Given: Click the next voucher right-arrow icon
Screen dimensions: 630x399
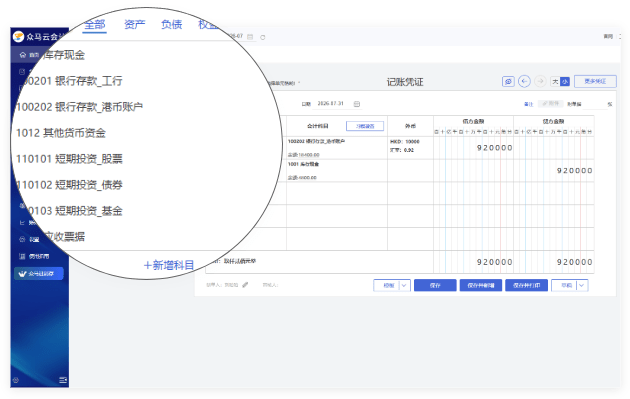Looking at the screenshot, I should [x=540, y=81].
